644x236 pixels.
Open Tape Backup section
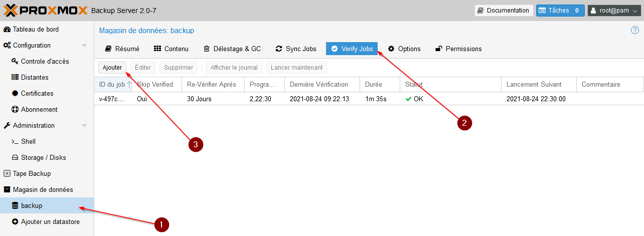(31, 174)
